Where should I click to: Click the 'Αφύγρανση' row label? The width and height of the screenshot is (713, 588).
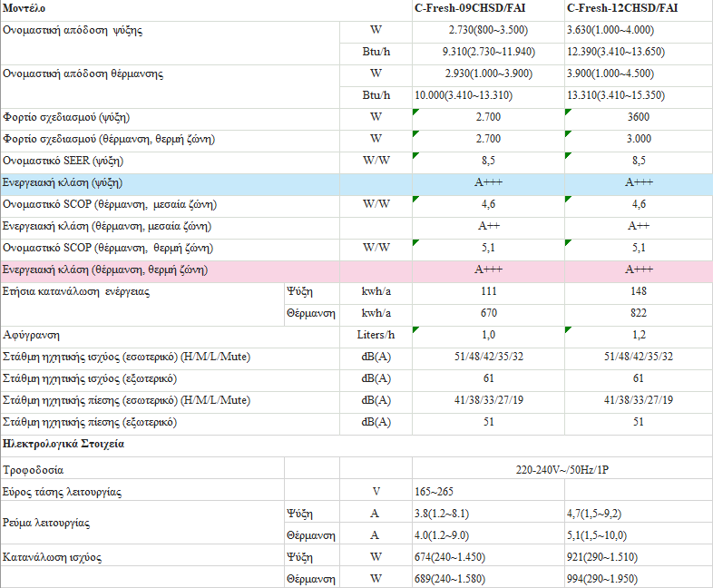pos(31,336)
